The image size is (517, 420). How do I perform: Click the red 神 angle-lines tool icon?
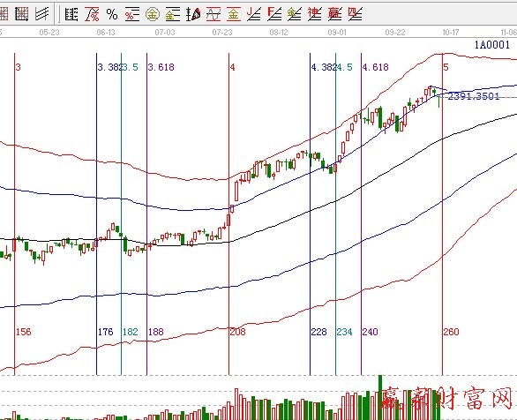point(315,14)
